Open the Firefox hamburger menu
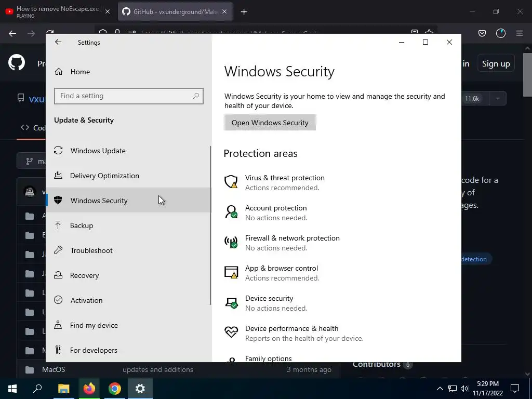This screenshot has height=399, width=532. click(520, 33)
